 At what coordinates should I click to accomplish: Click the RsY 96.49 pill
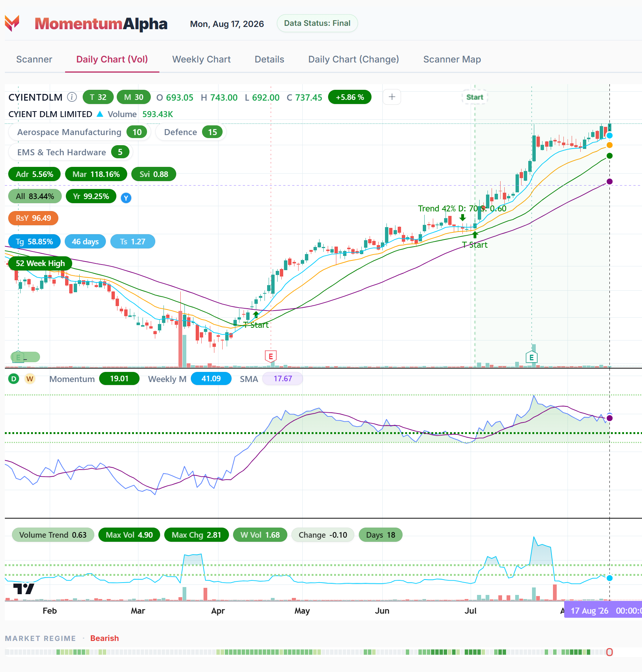[x=33, y=218]
